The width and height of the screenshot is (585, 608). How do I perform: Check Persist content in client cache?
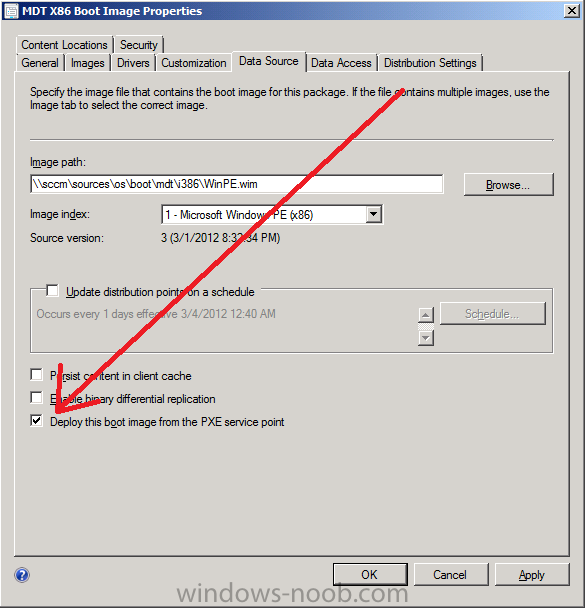click(36, 375)
